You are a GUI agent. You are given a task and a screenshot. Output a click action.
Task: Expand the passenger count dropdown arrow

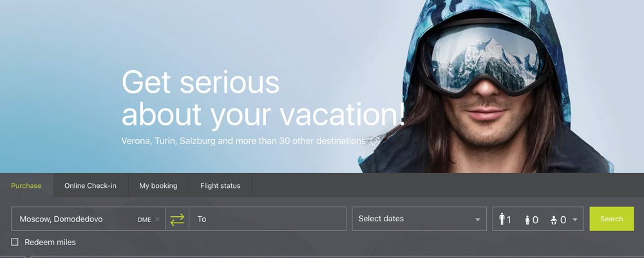pos(575,220)
